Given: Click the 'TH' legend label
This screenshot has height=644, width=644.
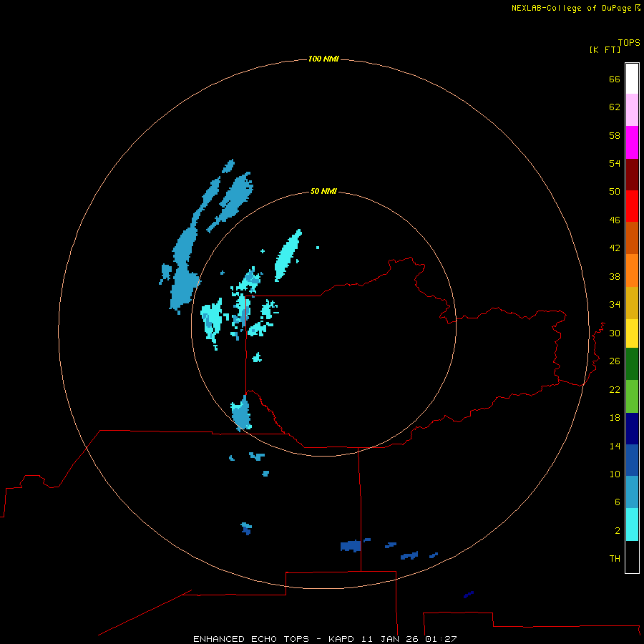Looking at the screenshot, I should point(615,559).
